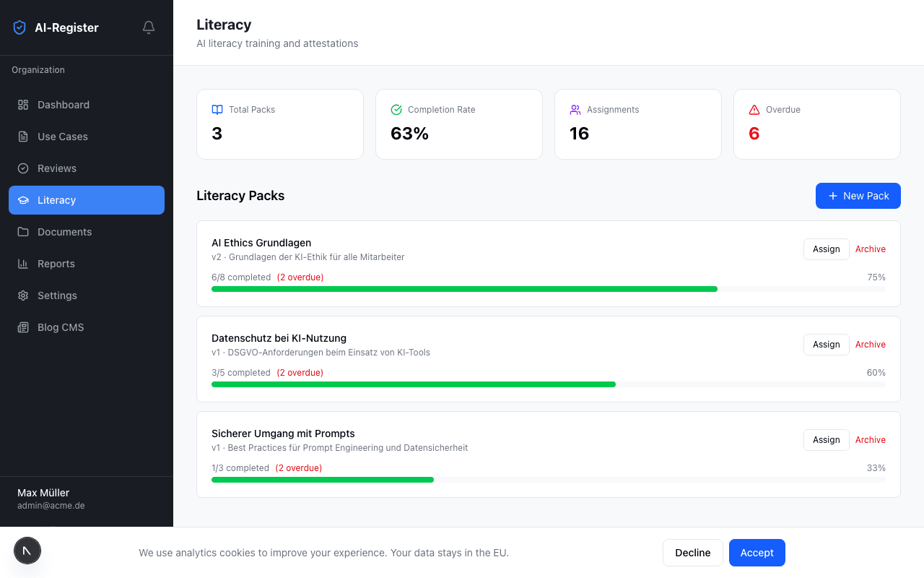This screenshot has width=924, height=578.
Task: Click the Assignments group icon
Action: pos(575,109)
